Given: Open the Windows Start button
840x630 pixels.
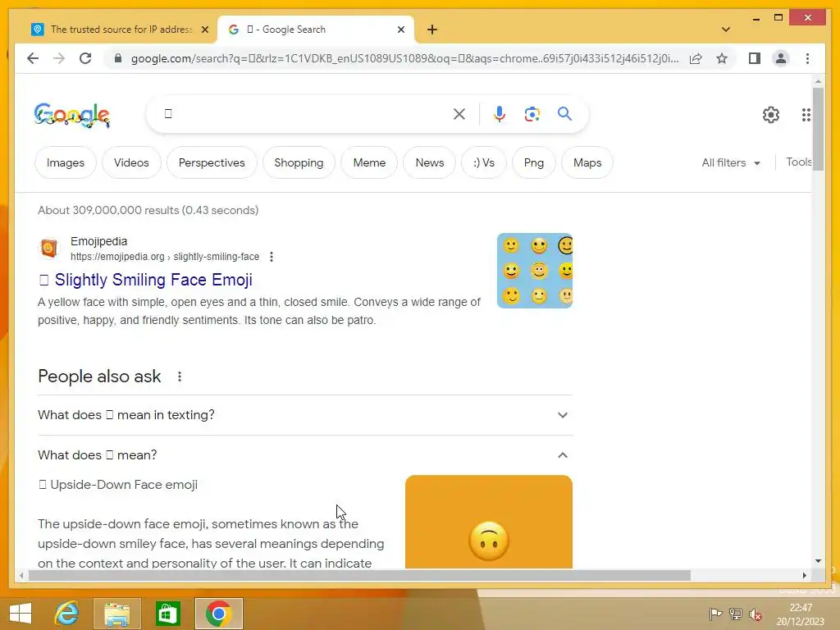Looking at the screenshot, I should (x=21, y=614).
